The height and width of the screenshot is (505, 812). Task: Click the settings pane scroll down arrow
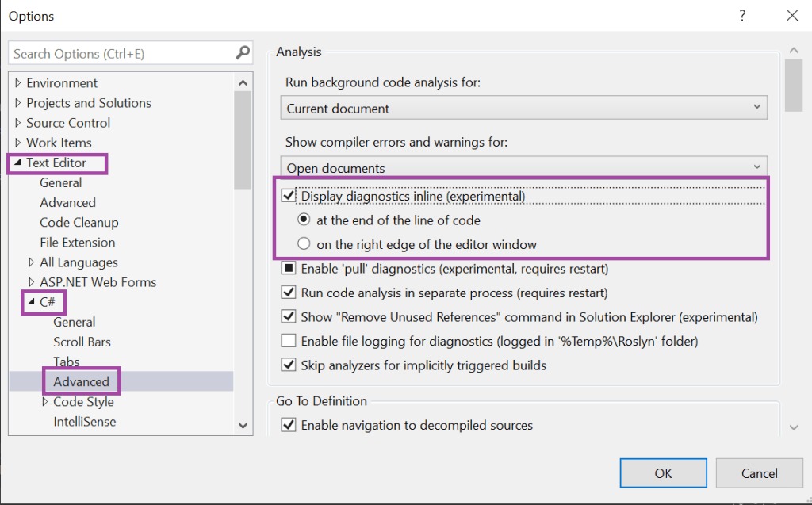(793, 427)
